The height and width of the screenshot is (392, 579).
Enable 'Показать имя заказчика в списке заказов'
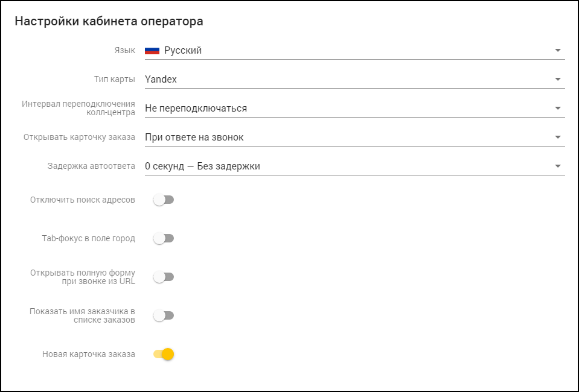(164, 315)
